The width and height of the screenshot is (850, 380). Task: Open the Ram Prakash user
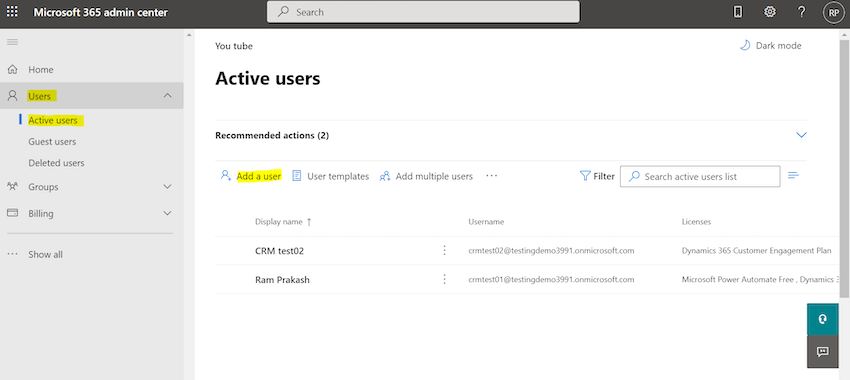[282, 280]
